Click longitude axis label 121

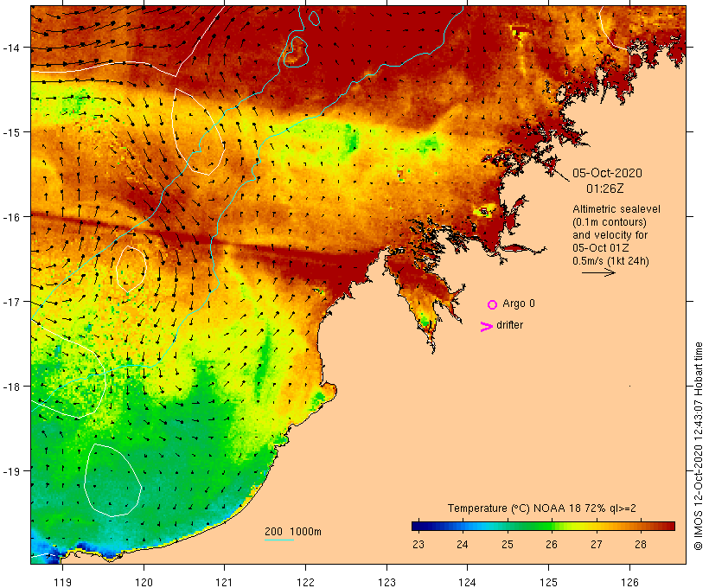(x=224, y=582)
